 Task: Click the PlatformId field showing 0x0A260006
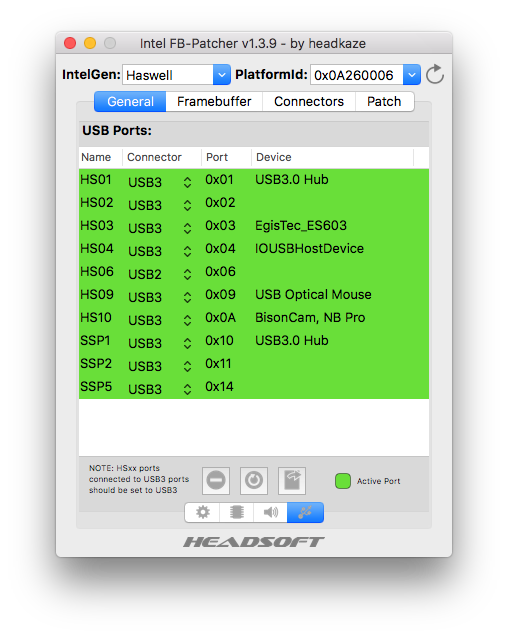(x=357, y=75)
